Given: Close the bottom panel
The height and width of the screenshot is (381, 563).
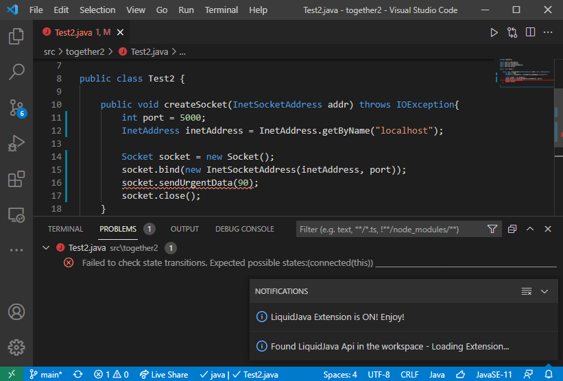Looking at the screenshot, I should coord(548,229).
